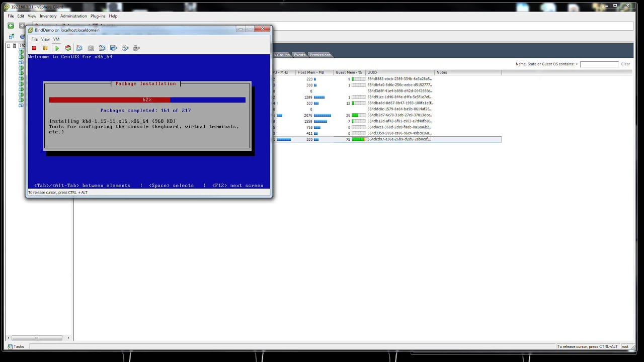Open File menu in BindDemo console window
Screen dimensions: 644x362
[34, 39]
